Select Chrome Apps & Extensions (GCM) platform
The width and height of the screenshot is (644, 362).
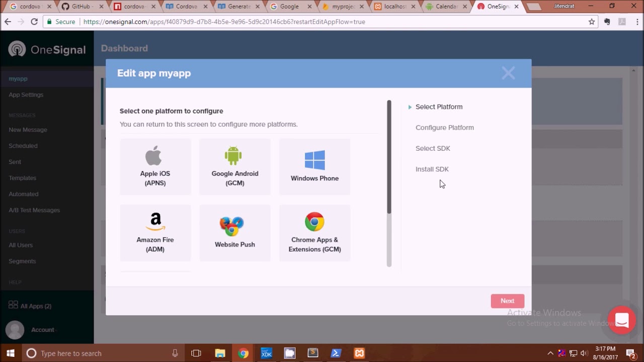[314, 233]
